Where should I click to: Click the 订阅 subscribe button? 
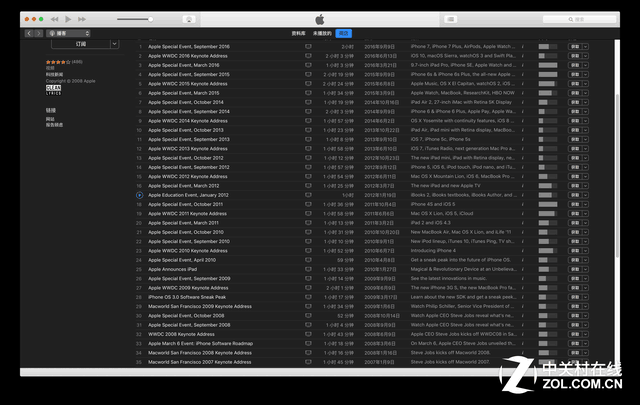(x=82, y=44)
